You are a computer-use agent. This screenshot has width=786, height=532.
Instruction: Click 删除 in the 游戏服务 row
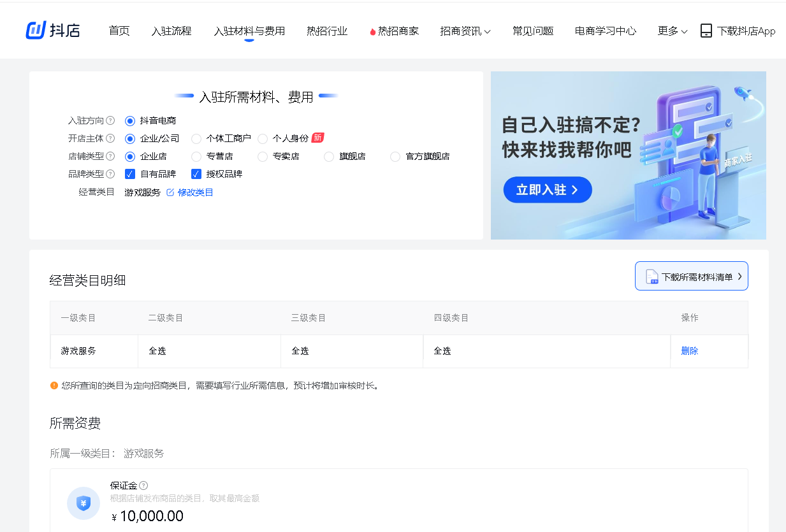tap(690, 351)
